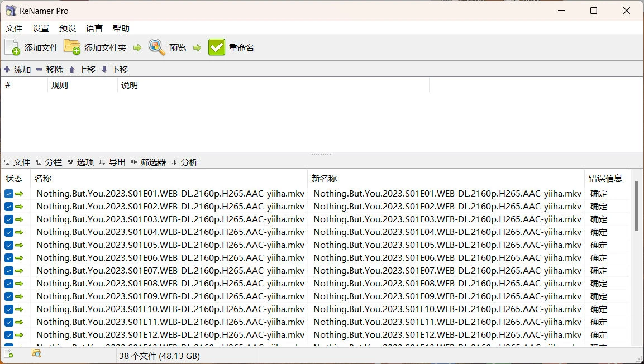
Task: Open the 文件 dropdown above file list
Action: click(17, 162)
